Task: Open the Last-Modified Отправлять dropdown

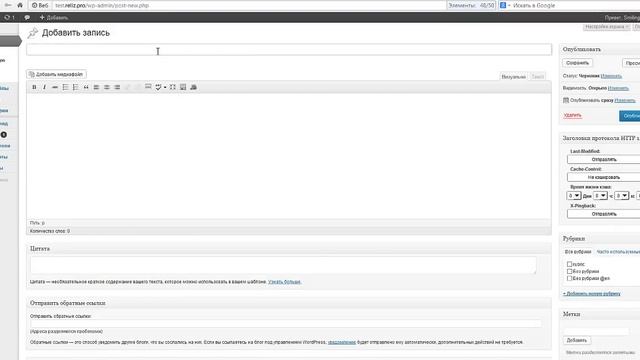Action: 604,159
